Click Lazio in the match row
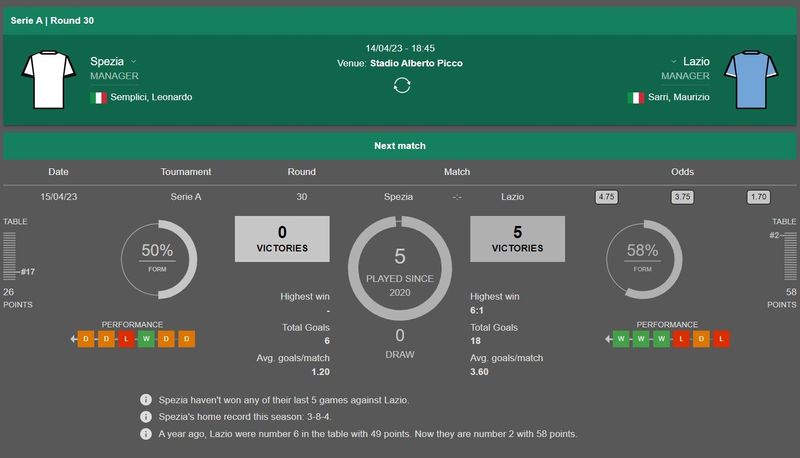 click(x=512, y=197)
